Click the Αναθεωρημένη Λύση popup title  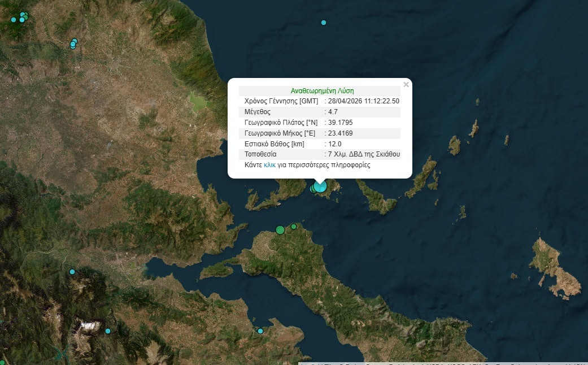click(322, 90)
